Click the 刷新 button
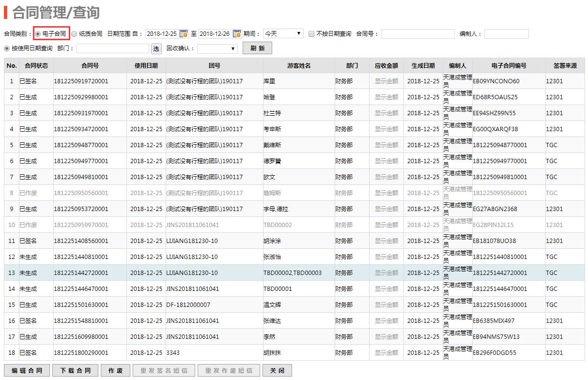Screen dimensions: 588x380 258,48
